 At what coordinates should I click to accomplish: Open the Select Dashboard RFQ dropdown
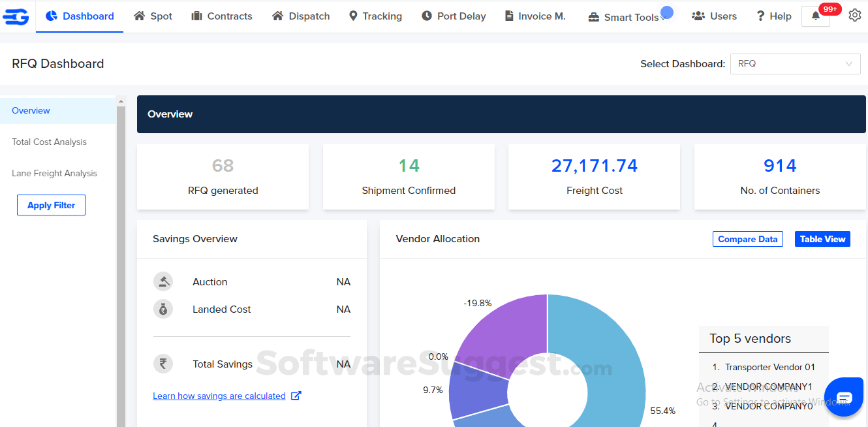click(x=795, y=63)
